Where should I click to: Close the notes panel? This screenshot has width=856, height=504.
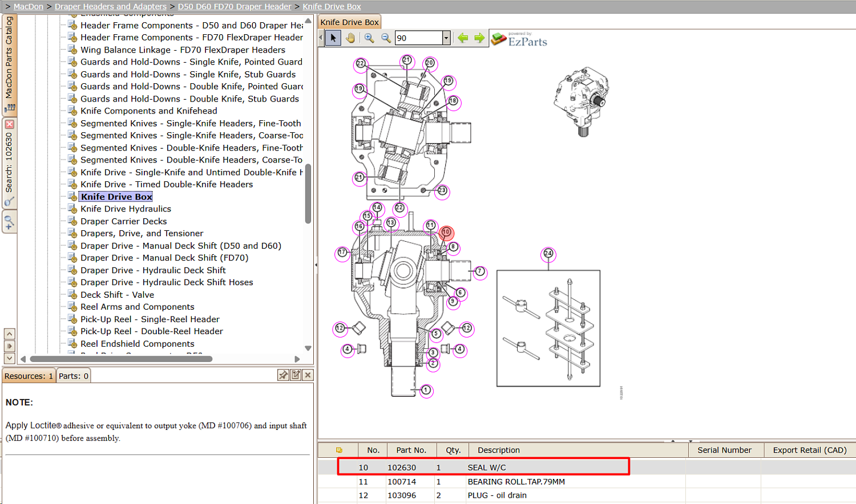click(308, 375)
